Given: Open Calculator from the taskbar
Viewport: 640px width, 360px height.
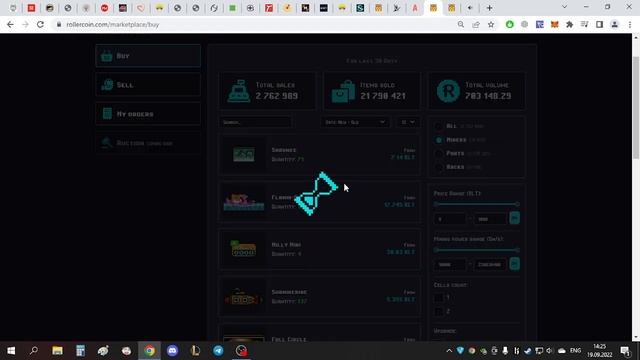Looking at the screenshot, I should click(80, 351).
